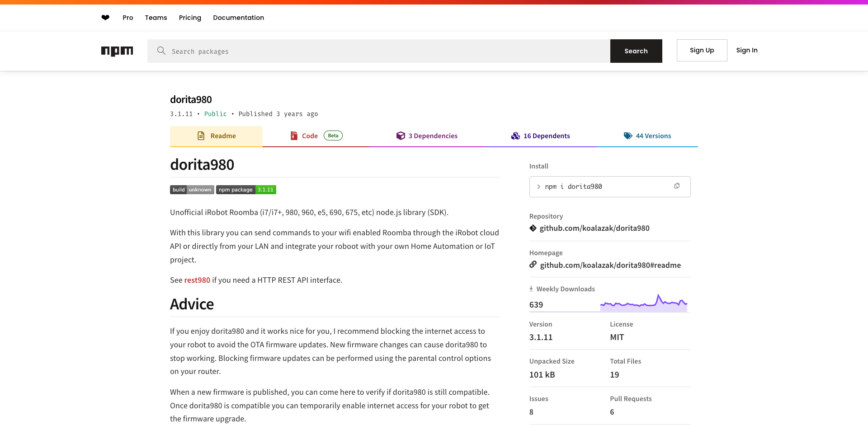
Task: Click the weekly downloads arrow icon
Action: click(531, 289)
